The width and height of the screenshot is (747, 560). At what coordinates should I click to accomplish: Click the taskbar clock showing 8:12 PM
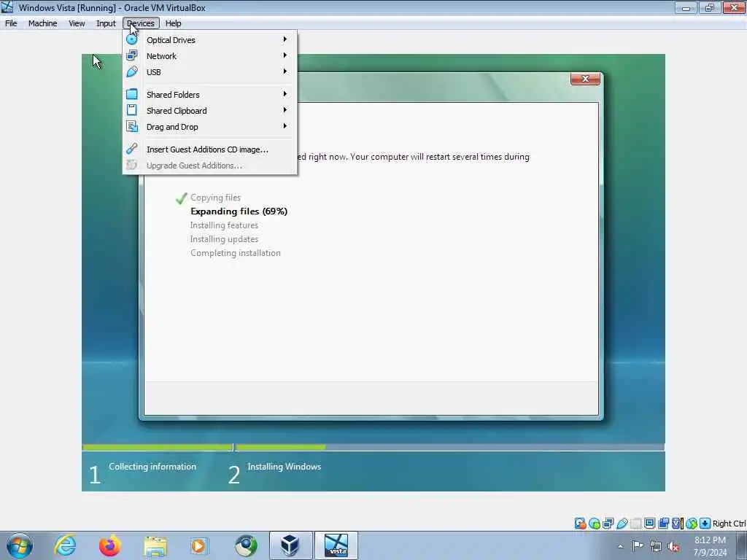coord(710,546)
